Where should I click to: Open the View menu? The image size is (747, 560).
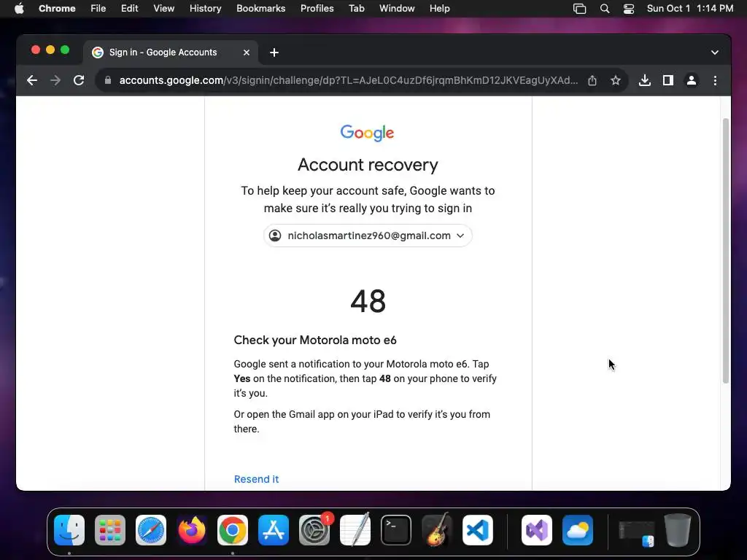tap(163, 9)
